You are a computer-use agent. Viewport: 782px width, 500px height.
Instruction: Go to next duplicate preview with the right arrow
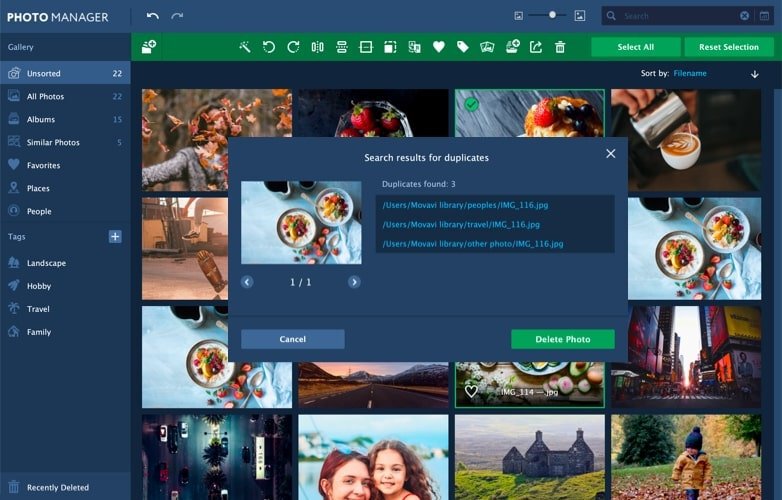coord(354,282)
